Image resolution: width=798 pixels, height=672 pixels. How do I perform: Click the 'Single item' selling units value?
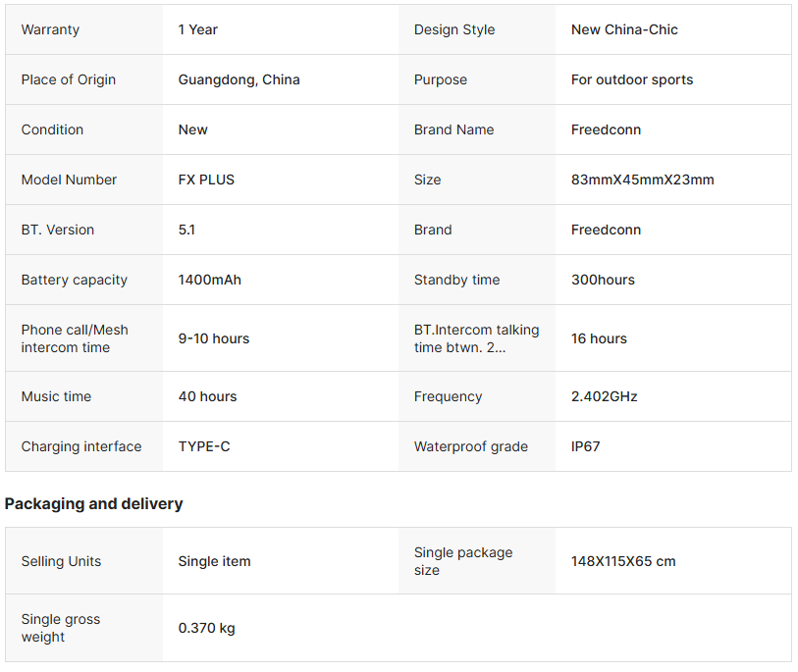pos(214,561)
